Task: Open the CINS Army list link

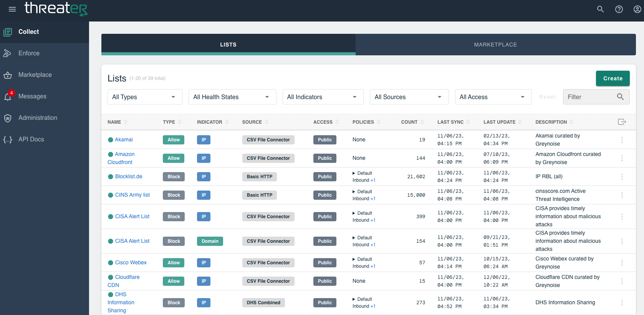Action: point(132,195)
